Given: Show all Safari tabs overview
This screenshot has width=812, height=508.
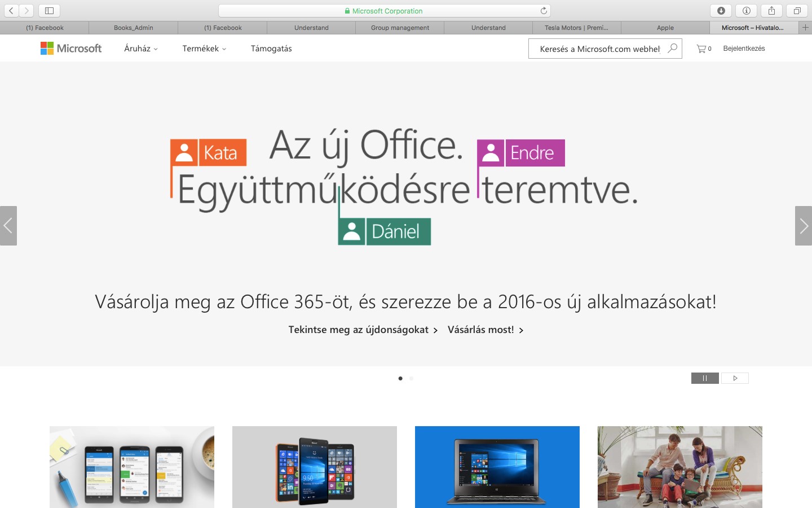Looking at the screenshot, I should (x=797, y=11).
